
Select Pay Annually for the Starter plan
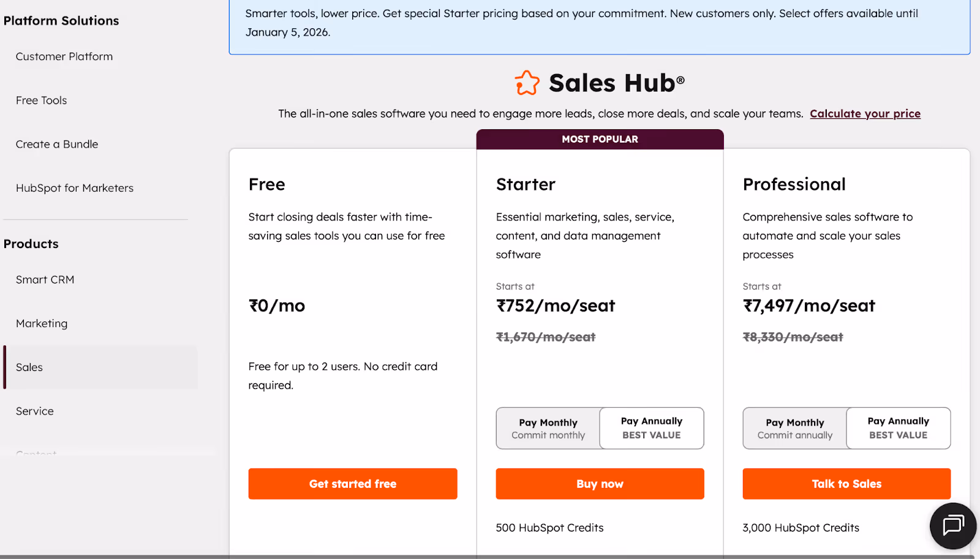(650, 428)
